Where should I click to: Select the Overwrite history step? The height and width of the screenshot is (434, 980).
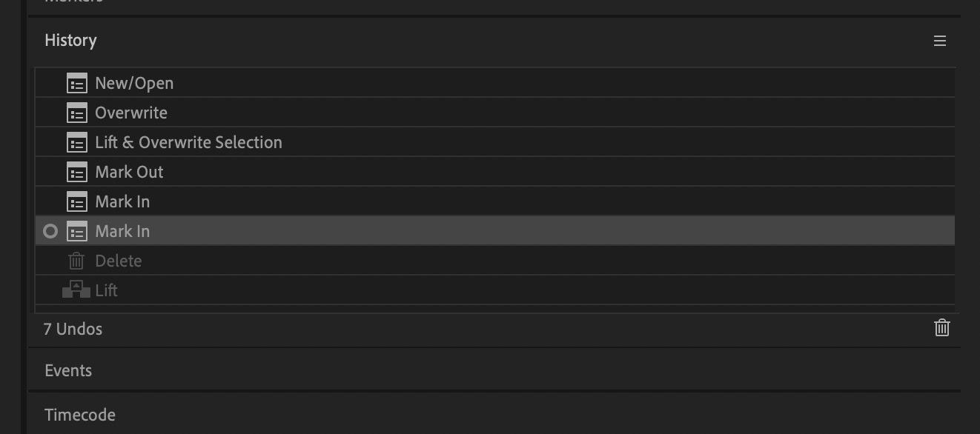[x=131, y=113]
